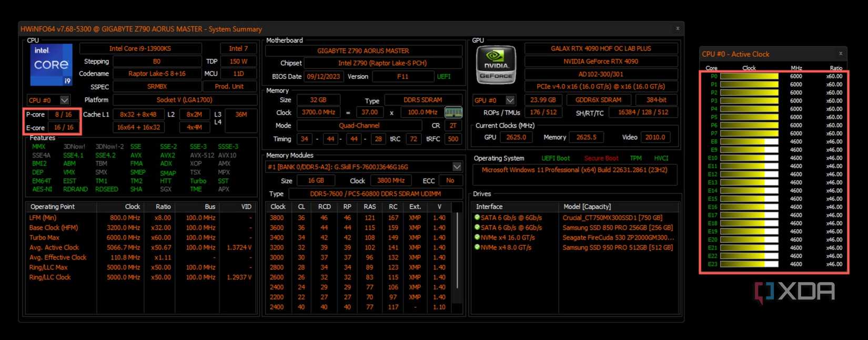Click the GIGABYTE Z790 AORUS MASTER motherboard field
The height and width of the screenshot is (340, 868).
point(364,50)
